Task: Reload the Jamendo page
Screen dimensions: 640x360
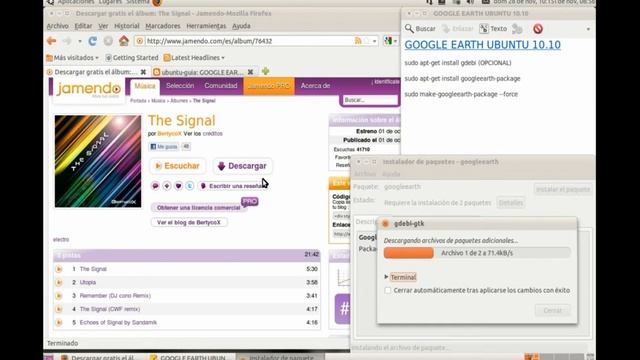Action: click(93, 41)
